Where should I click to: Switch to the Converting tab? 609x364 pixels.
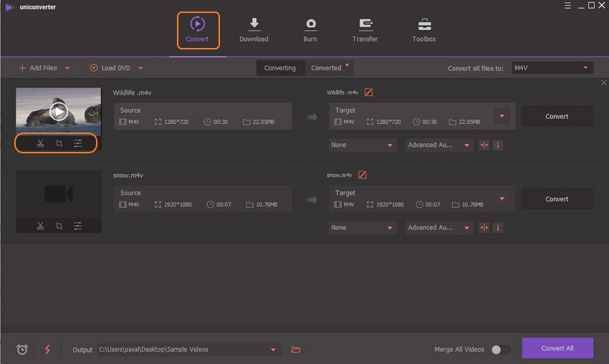point(279,68)
